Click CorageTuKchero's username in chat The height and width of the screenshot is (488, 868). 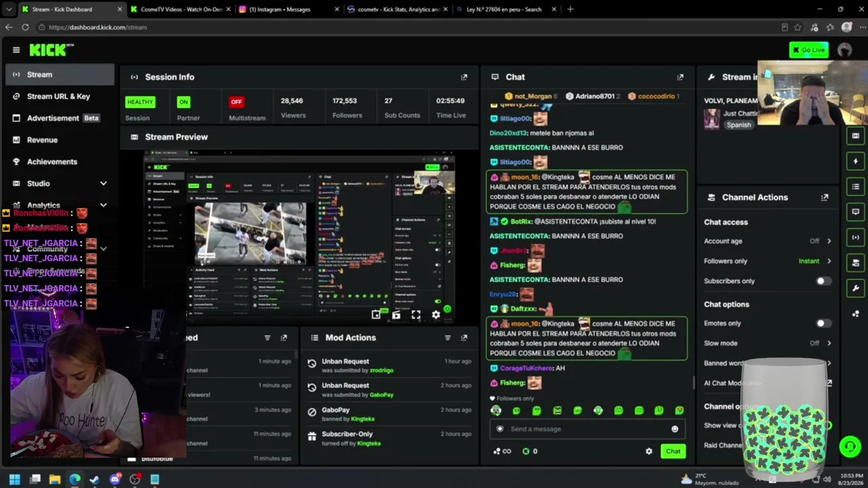tap(527, 368)
